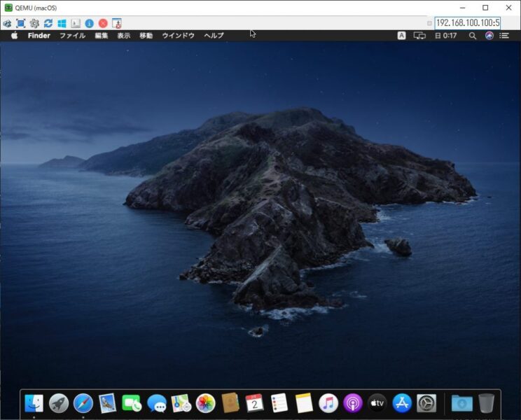521x420 pixels.
Task: Click the connect icon in the VNC viewer toolbar
Action: pos(7,24)
